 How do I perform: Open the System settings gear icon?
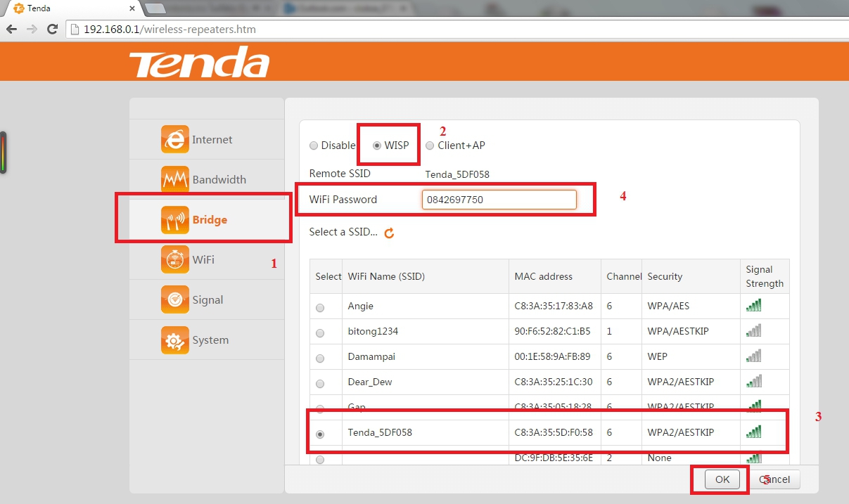pyautogui.click(x=175, y=340)
